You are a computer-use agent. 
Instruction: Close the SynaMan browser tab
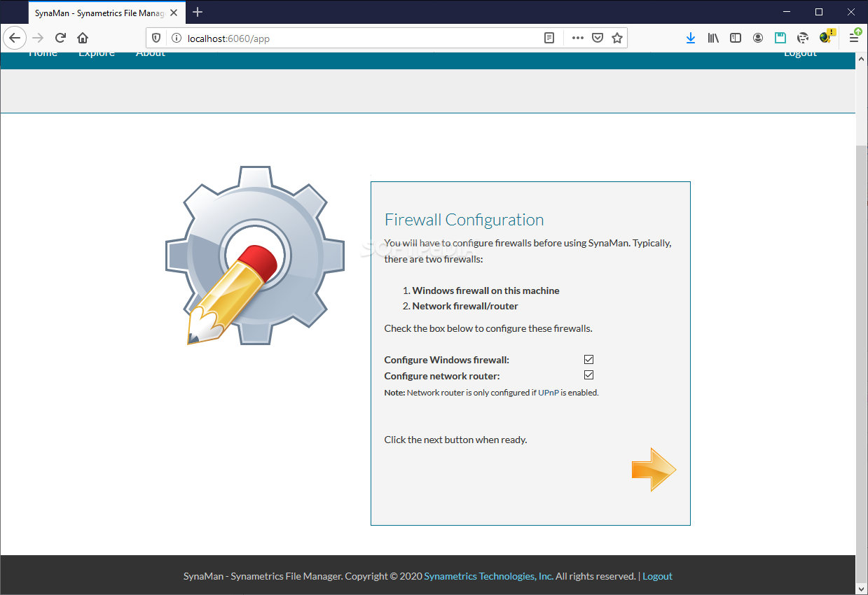click(x=174, y=13)
